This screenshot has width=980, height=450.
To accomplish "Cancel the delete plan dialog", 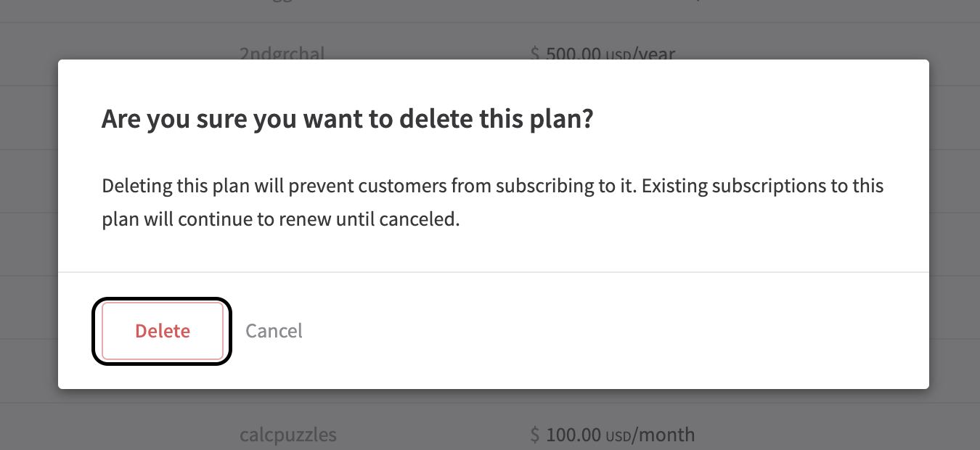I will coord(274,331).
